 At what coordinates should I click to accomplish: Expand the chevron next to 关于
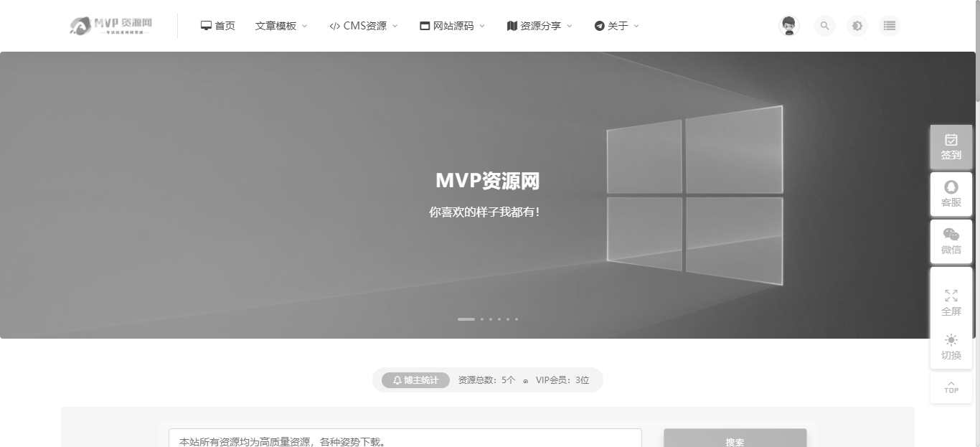pos(636,26)
